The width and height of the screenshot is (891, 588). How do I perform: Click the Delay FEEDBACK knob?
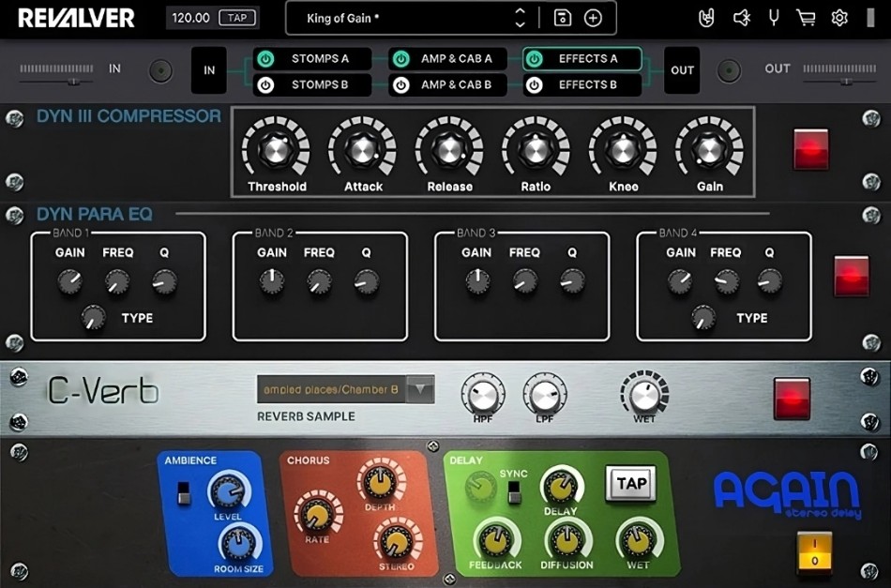[496, 539]
